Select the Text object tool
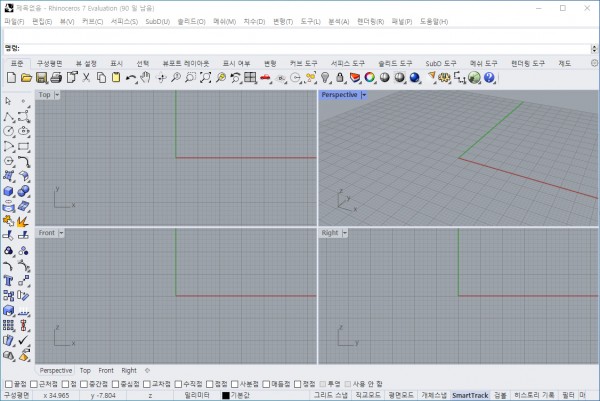 (8, 280)
